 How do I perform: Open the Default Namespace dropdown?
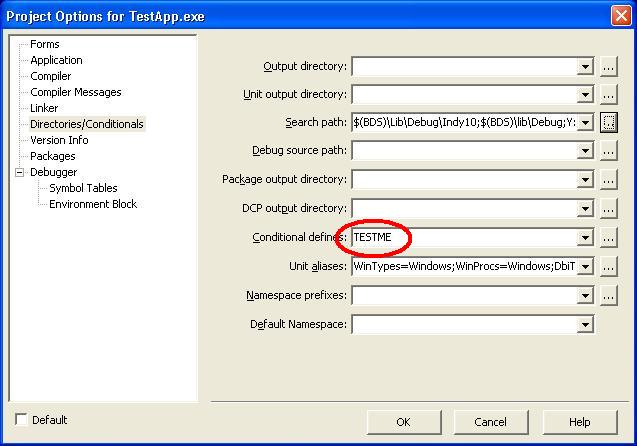pyautogui.click(x=585, y=325)
